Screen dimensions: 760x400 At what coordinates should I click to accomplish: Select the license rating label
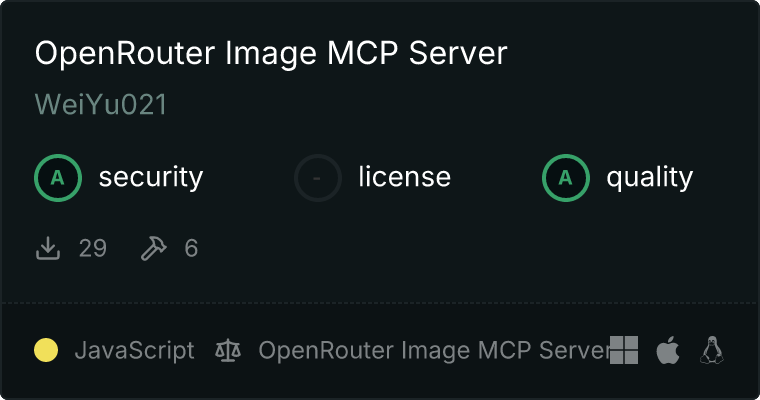[405, 176]
